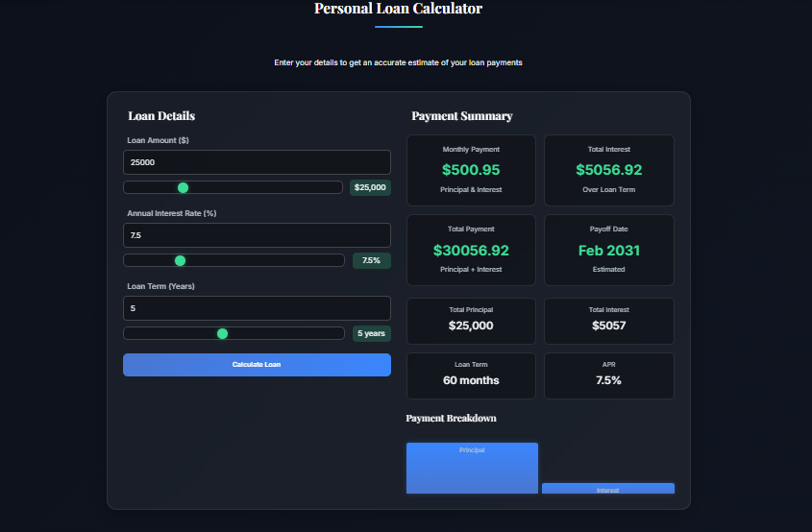Viewport: 812px width, 532px height.
Task: Click the Principal & Interest caption
Action: [471, 190]
